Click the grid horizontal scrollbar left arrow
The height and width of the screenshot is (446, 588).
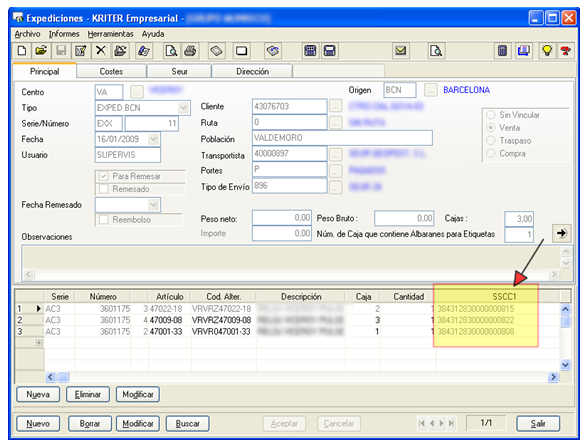point(51,377)
